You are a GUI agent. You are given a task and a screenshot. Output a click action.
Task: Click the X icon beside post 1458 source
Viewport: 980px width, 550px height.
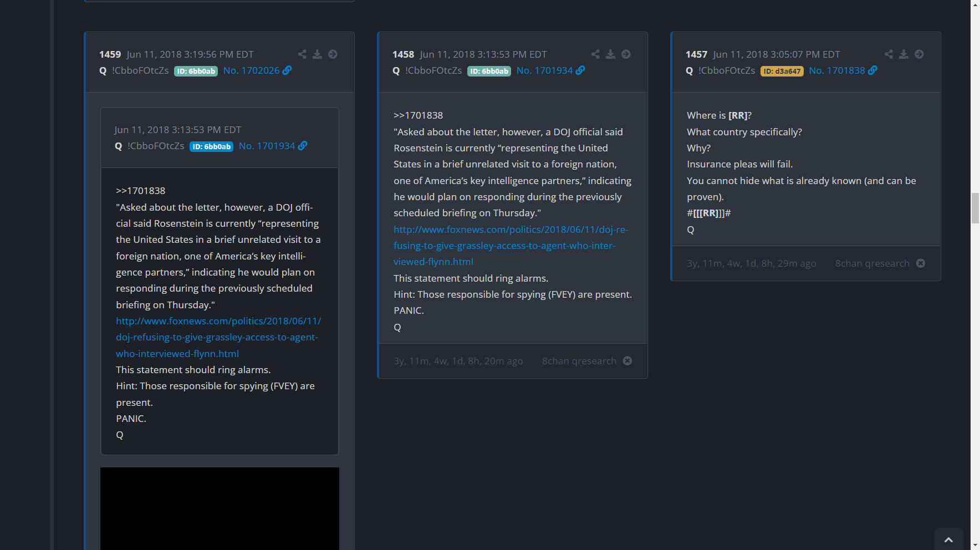tap(627, 361)
